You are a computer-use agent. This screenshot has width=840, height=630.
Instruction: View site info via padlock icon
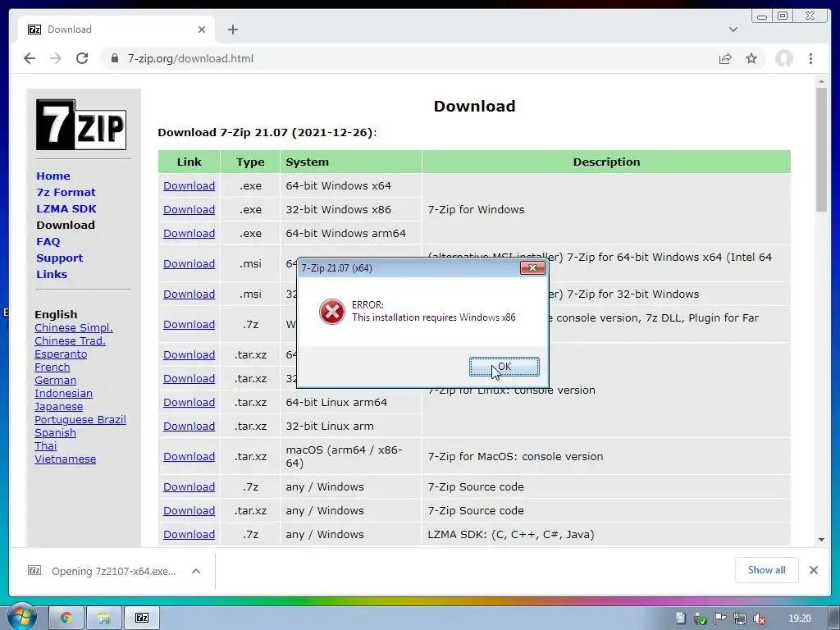114,58
